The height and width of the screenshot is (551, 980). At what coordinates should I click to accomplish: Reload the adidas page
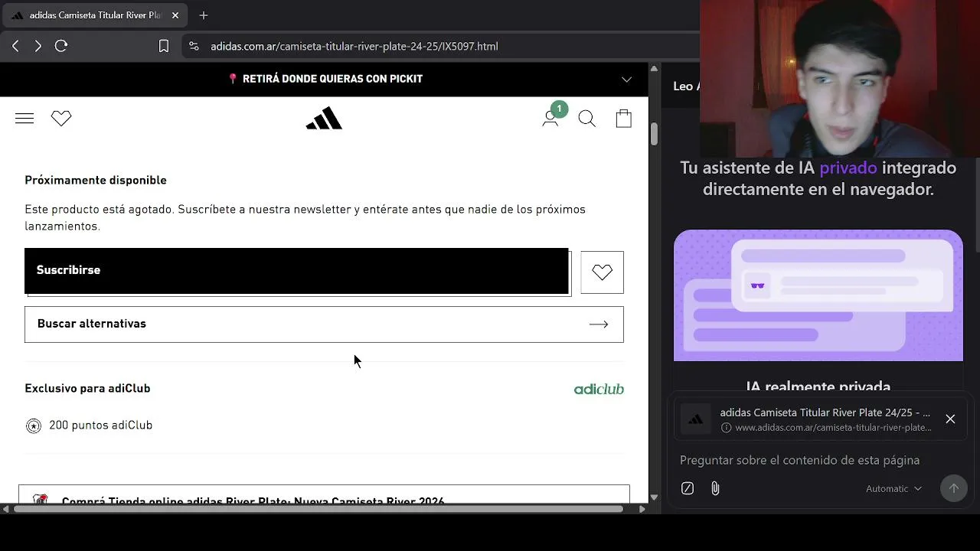pyautogui.click(x=61, y=46)
